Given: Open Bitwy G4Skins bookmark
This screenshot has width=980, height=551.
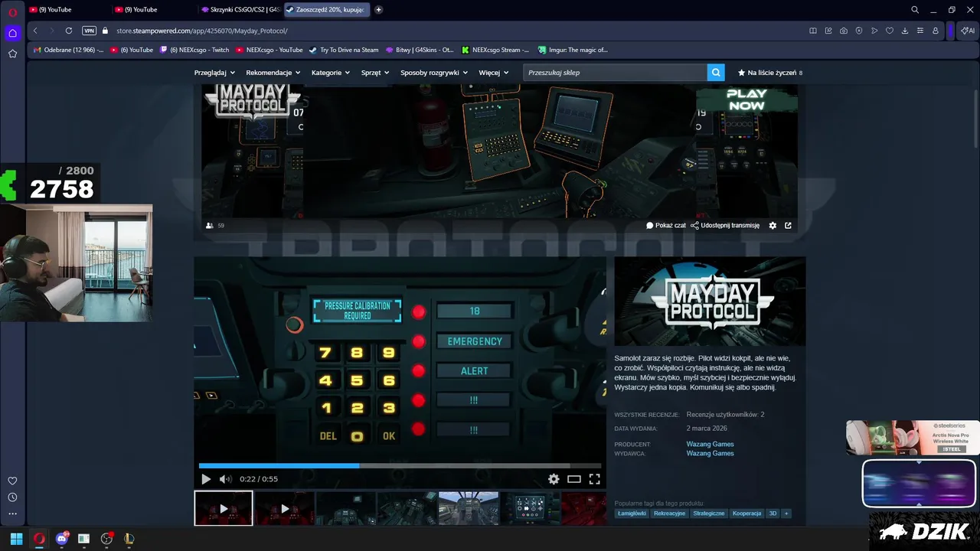Looking at the screenshot, I should point(419,50).
